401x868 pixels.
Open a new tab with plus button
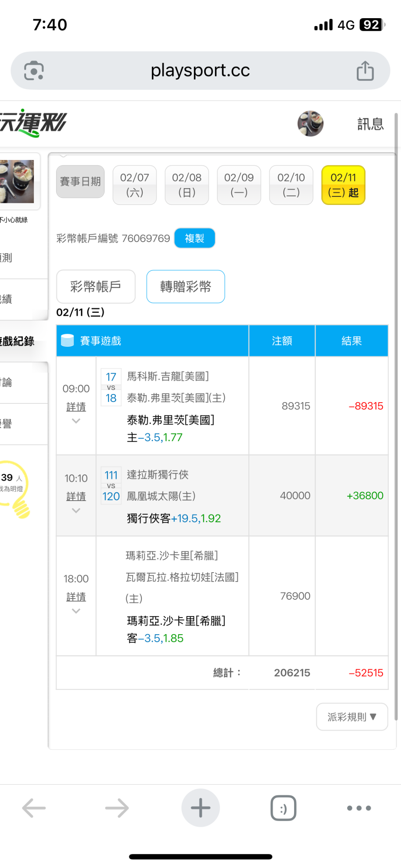tap(200, 808)
